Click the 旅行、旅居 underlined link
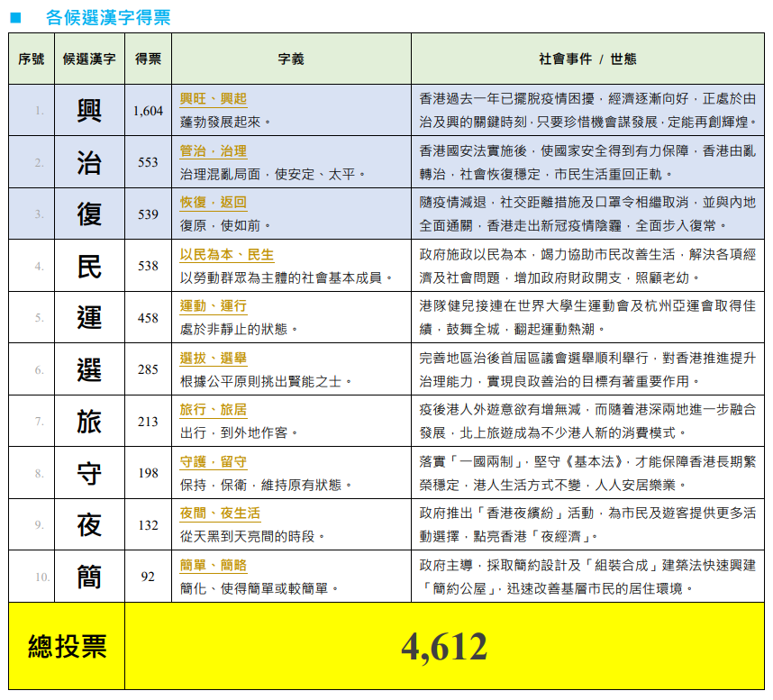773x700 pixels. pyautogui.click(x=213, y=410)
